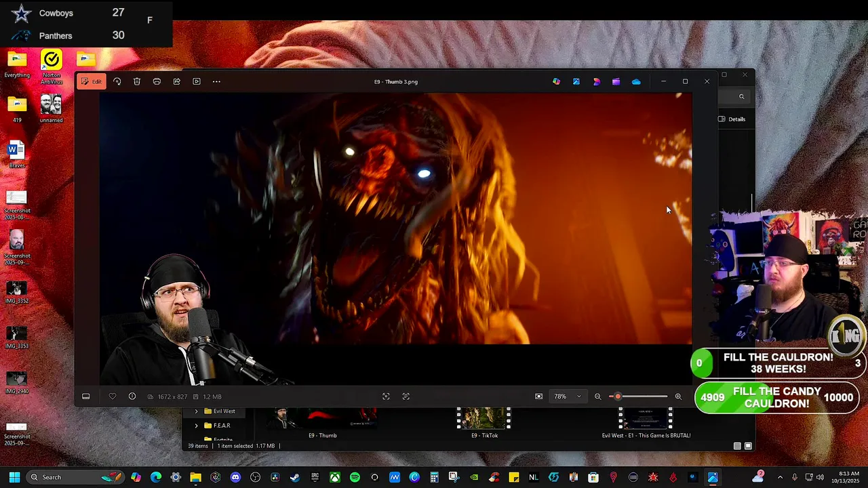
Task: Favorite the photo with the heart icon
Action: point(113,396)
